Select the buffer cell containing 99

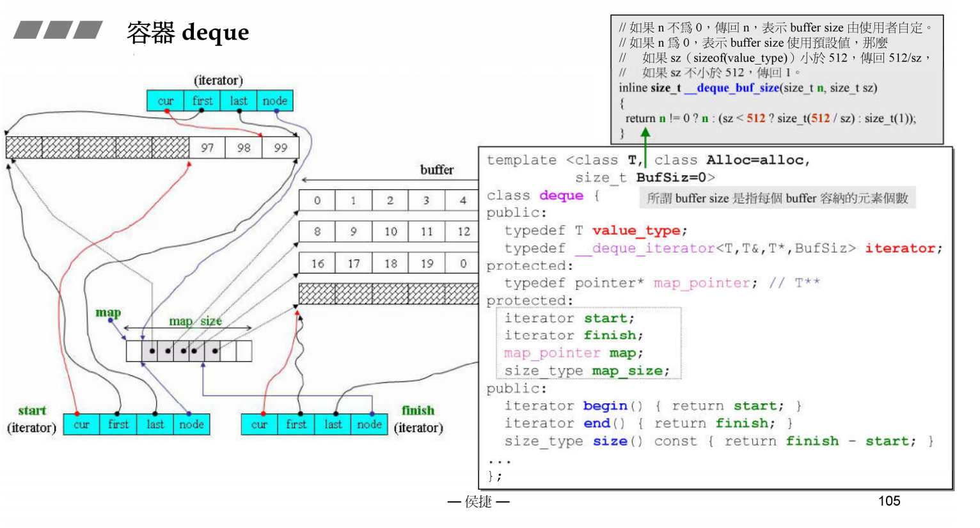(x=281, y=148)
